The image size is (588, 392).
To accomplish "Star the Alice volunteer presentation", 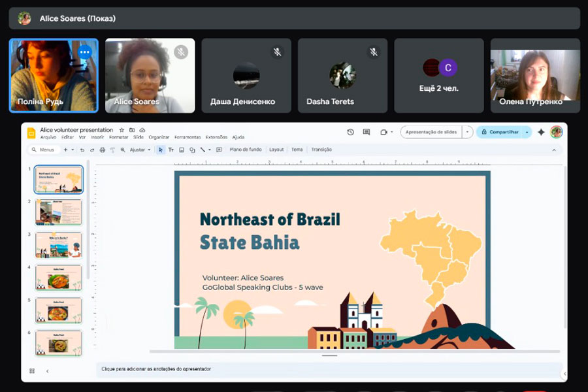I will pyautogui.click(x=122, y=130).
